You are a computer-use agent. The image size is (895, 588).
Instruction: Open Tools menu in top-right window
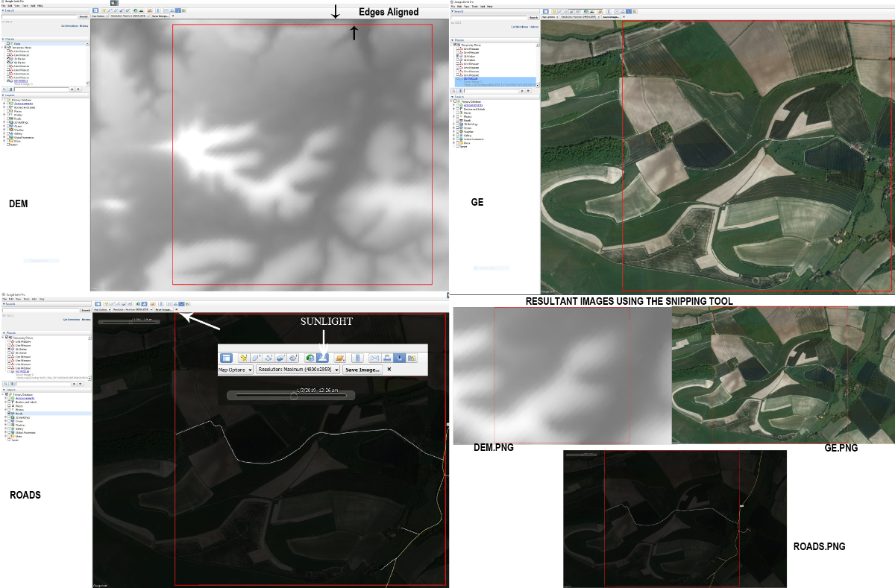coord(473,6)
